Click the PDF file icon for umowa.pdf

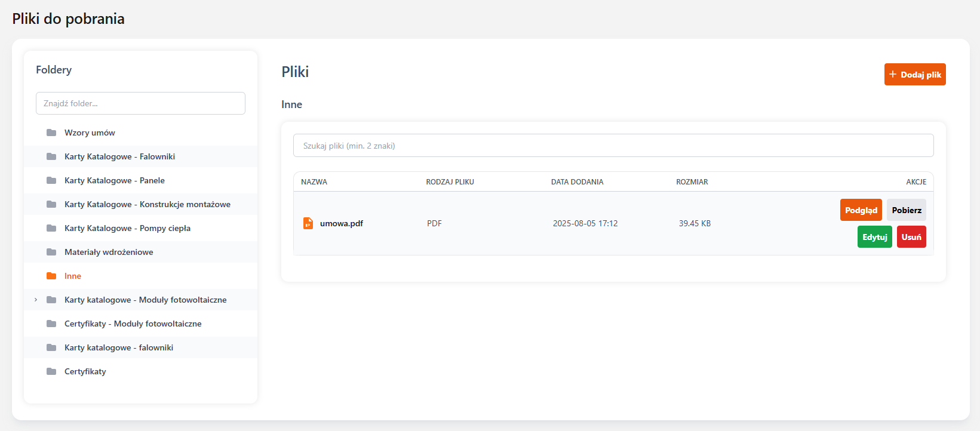click(308, 223)
